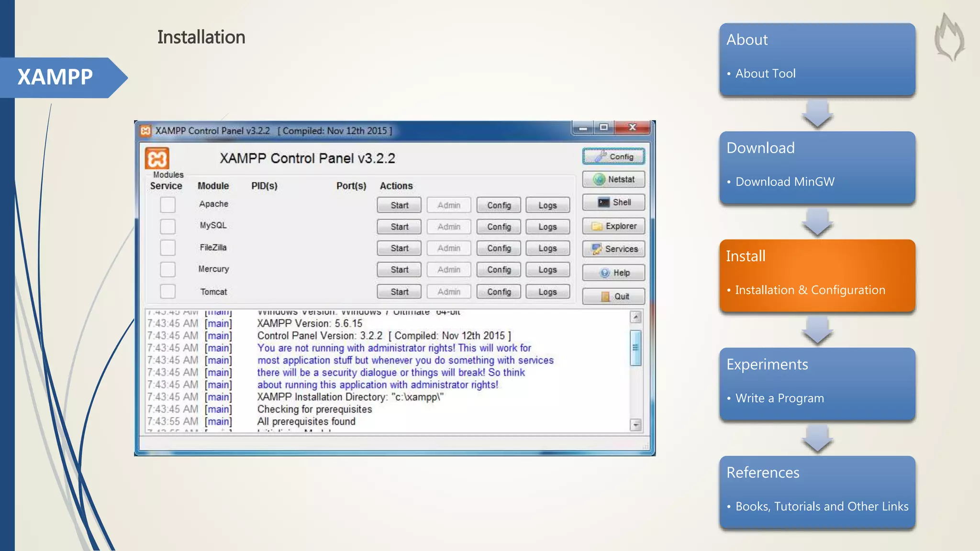
Task: Launch the Shell button
Action: click(x=613, y=202)
